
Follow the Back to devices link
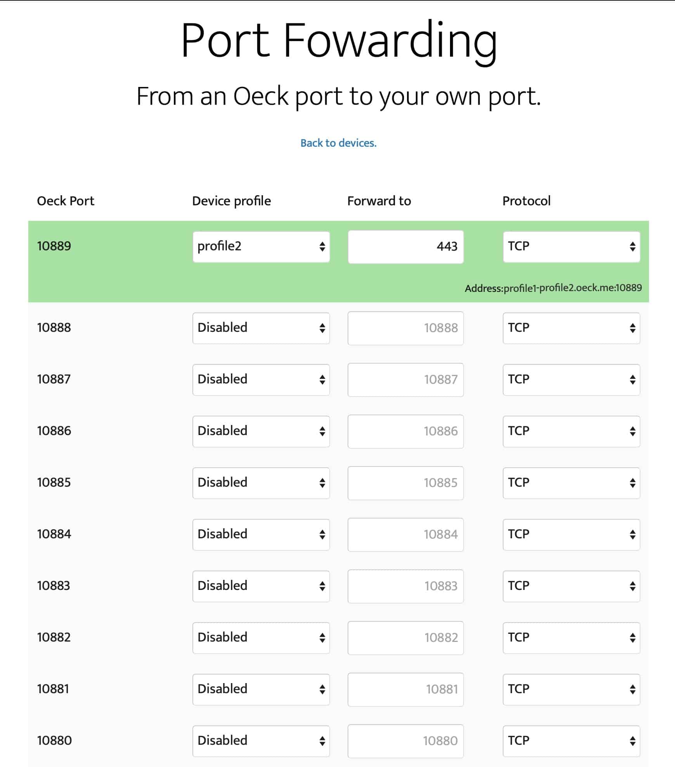(338, 143)
